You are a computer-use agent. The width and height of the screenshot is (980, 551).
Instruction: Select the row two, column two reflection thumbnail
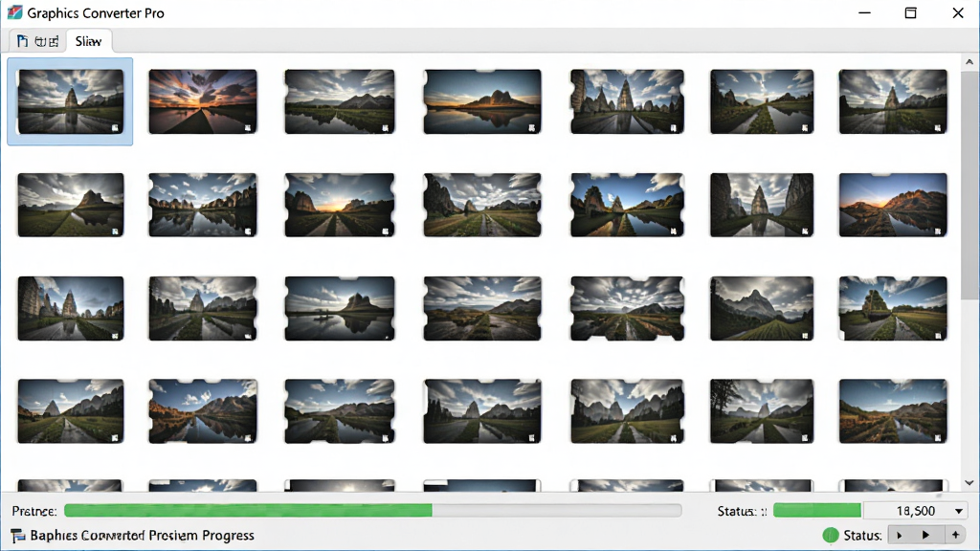click(x=203, y=205)
